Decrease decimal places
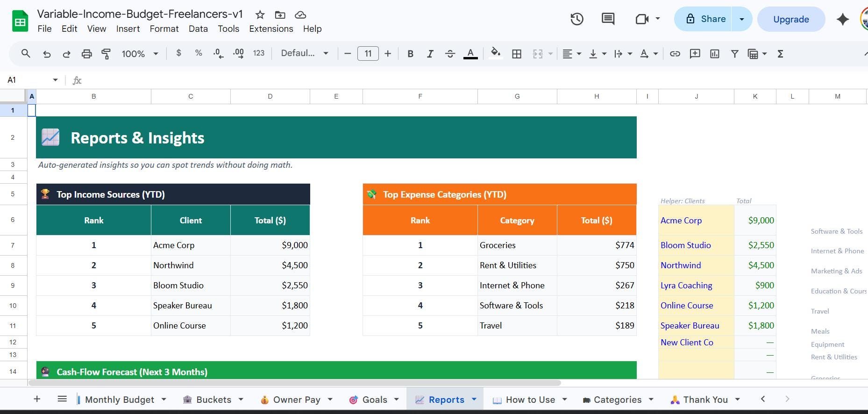Screen dimensions: 868x414 click(x=218, y=54)
